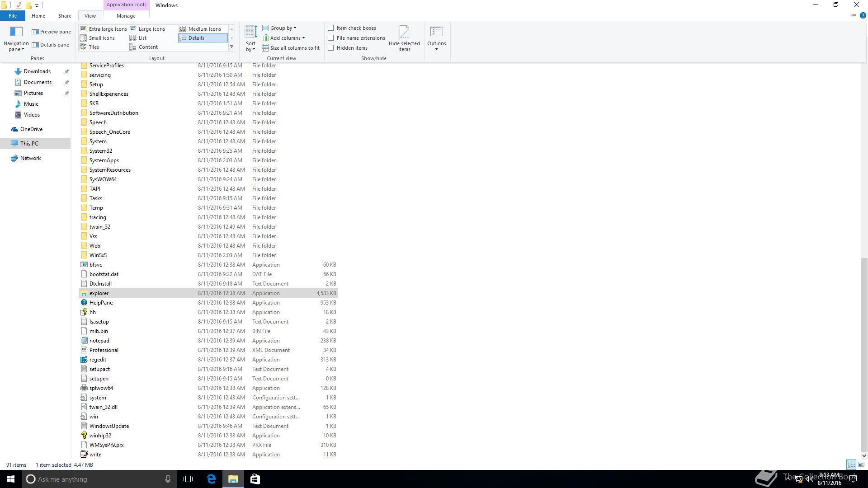Switch to Content layout
The width and height of the screenshot is (868, 488).
tap(144, 47)
